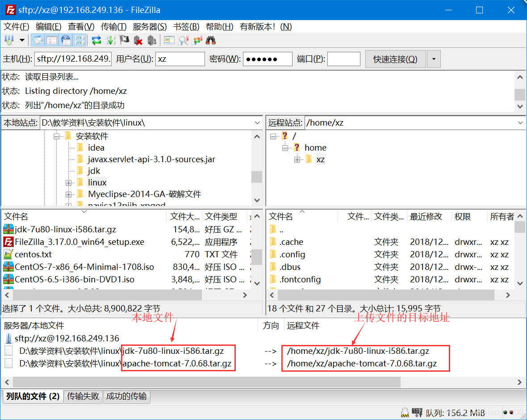527x420 pixels.
Task: Expand the local site path dropdown
Action: coord(257,123)
